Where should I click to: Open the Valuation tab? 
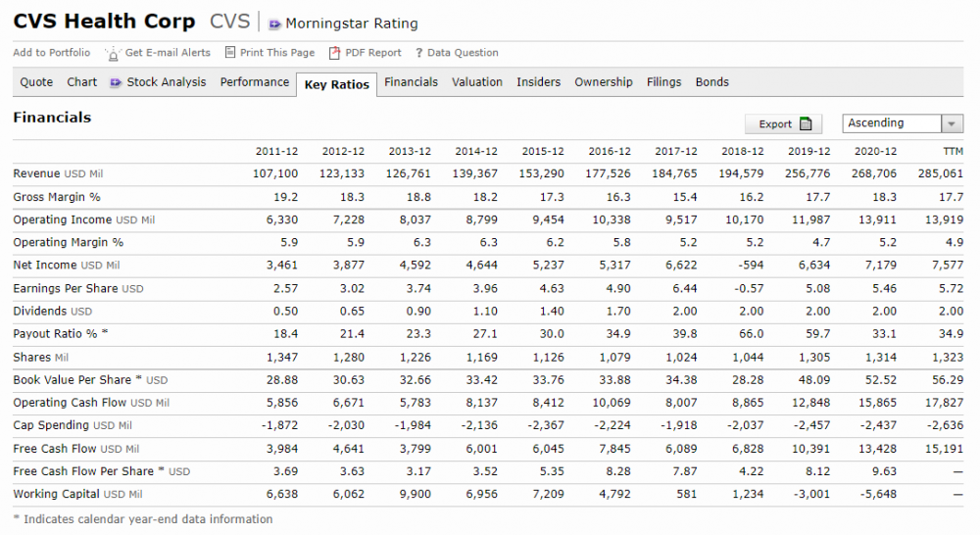[477, 82]
